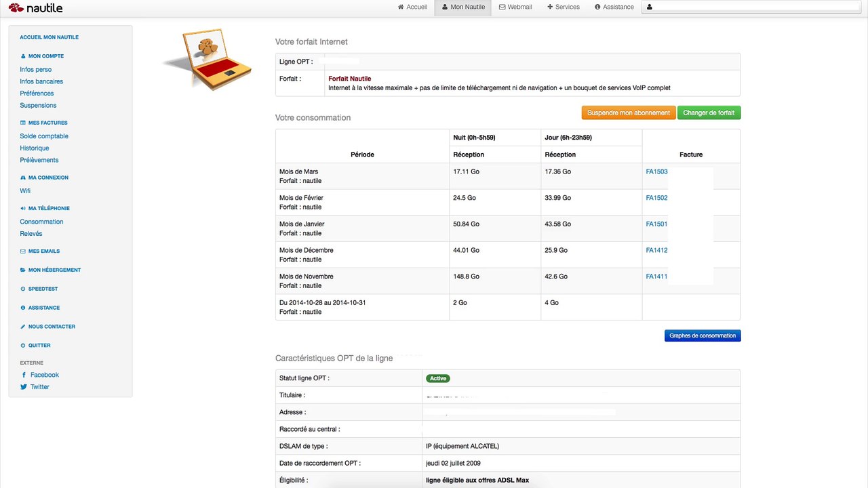The image size is (868, 488).
Task: Click the SPEEDTEST clock icon
Action: click(x=23, y=289)
